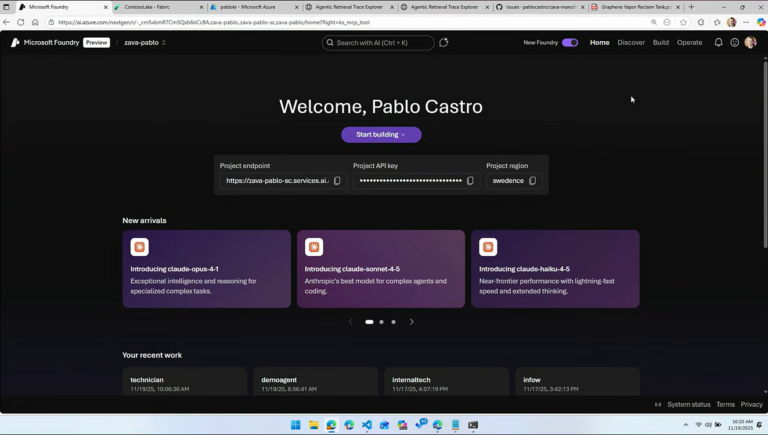This screenshot has width=768, height=435.
Task: Click the browser address bar URL
Action: [214, 22]
